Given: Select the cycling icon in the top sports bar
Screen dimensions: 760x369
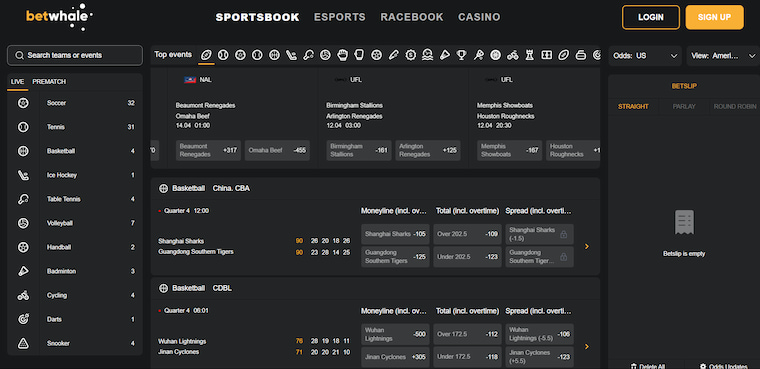Looking at the screenshot, I should pyautogui.click(x=512, y=55).
